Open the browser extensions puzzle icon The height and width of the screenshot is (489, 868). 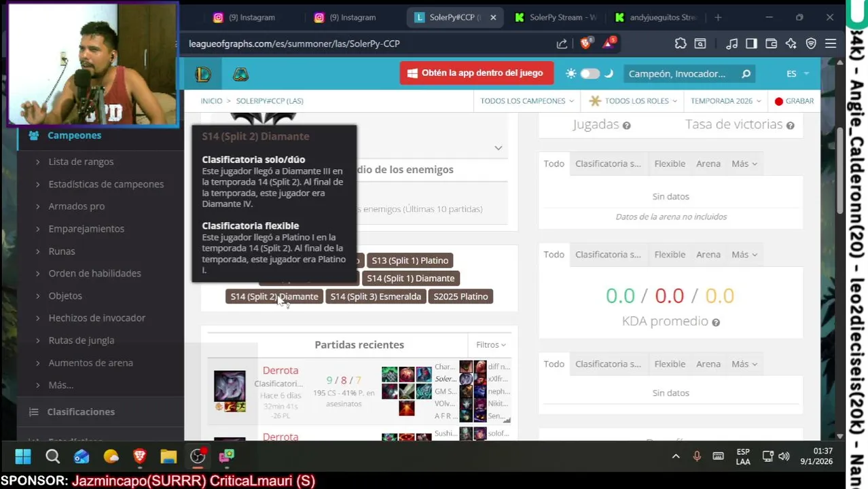click(x=681, y=43)
